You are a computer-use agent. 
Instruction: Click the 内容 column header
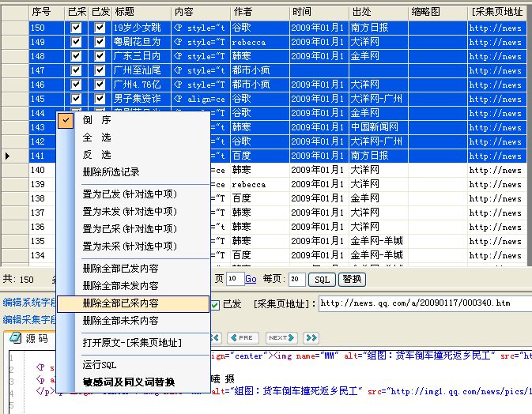point(201,12)
